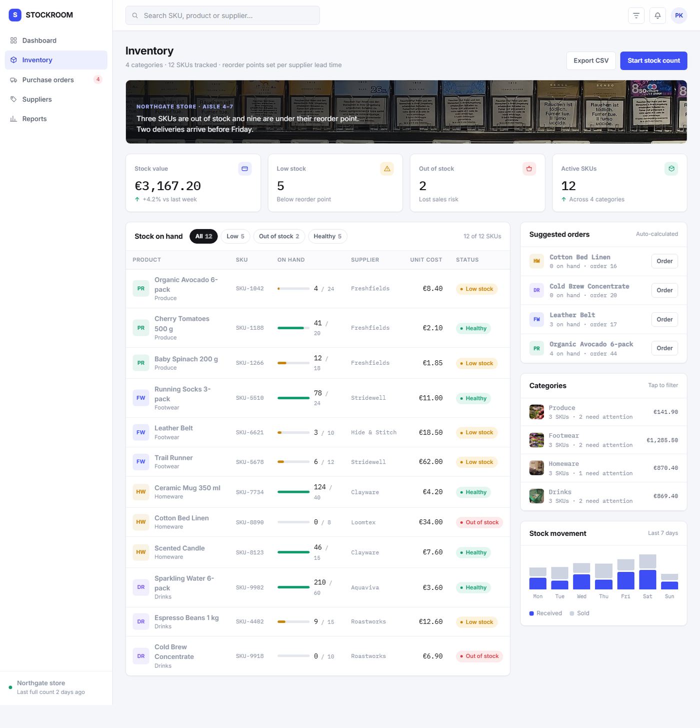Image resolution: width=700 pixels, height=728 pixels.
Task: Click Saturday bar in Stock movement chart
Action: pyautogui.click(x=647, y=572)
